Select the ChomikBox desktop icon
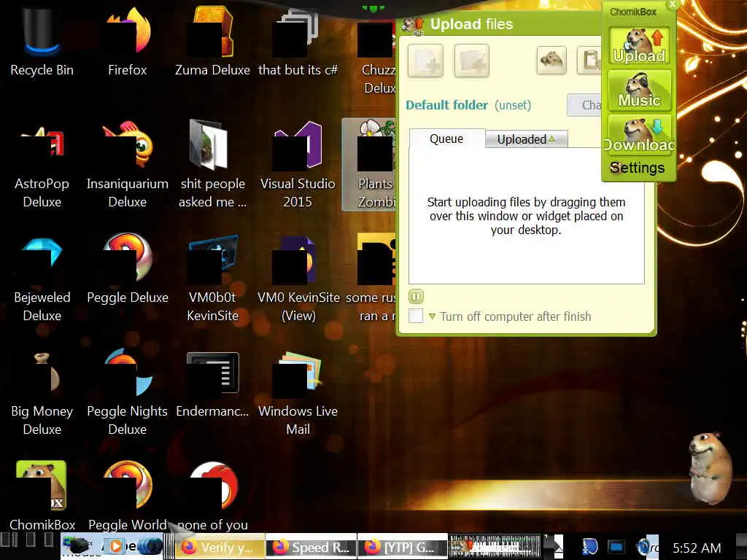 pyautogui.click(x=42, y=495)
